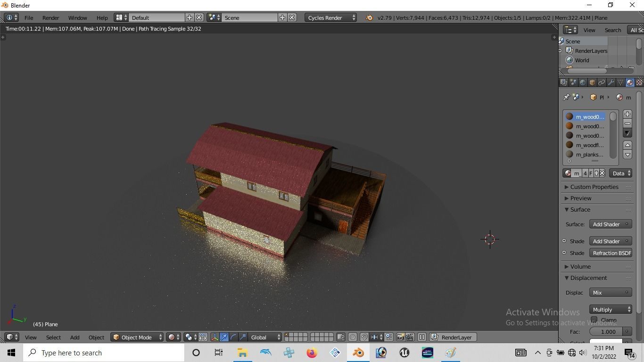Select the rotate manipulator
Screen dimensions: 644x362
click(233, 337)
